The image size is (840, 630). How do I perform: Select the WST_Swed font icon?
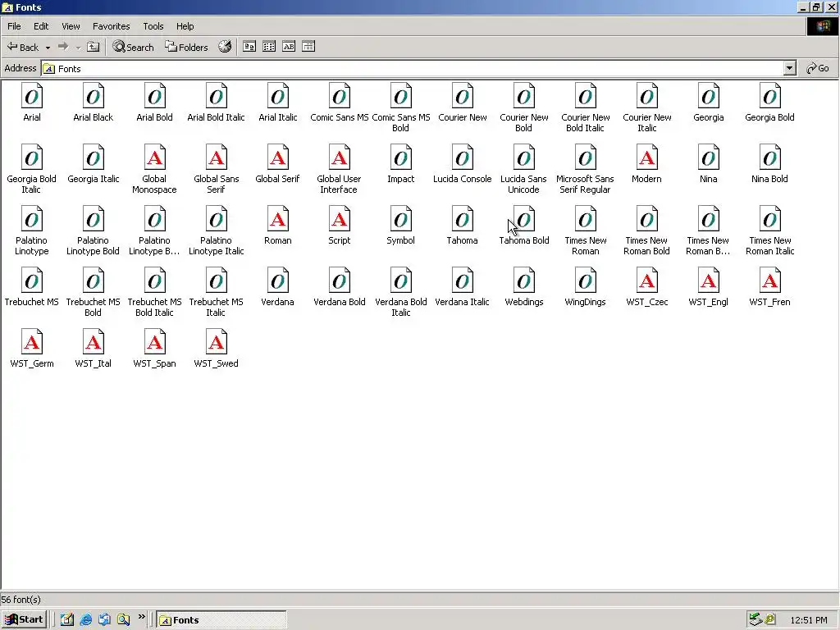tap(217, 343)
